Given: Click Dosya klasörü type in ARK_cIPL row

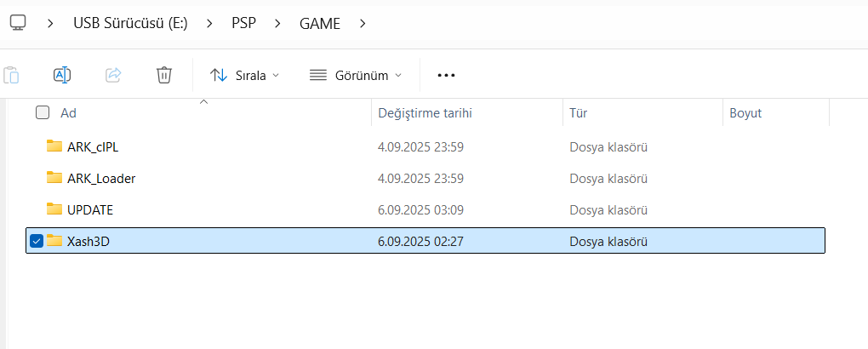Looking at the screenshot, I should pos(608,146).
